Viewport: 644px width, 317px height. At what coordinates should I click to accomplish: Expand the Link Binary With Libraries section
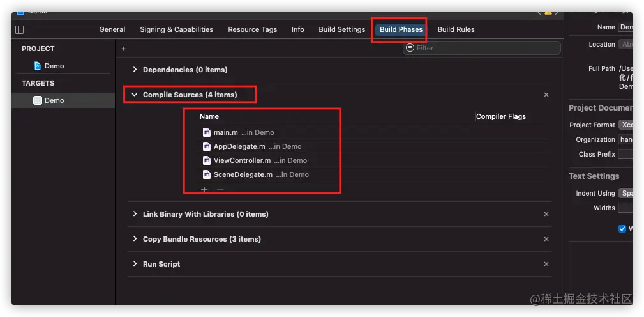135,214
